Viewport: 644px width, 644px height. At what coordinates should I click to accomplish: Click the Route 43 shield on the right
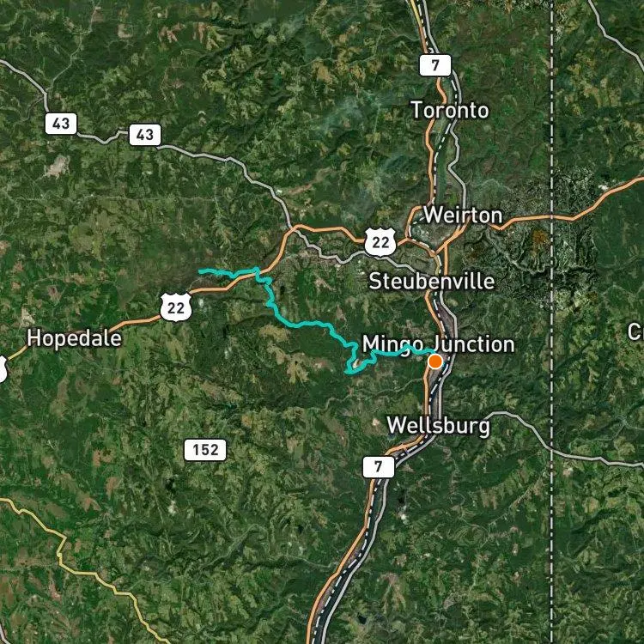(145, 135)
